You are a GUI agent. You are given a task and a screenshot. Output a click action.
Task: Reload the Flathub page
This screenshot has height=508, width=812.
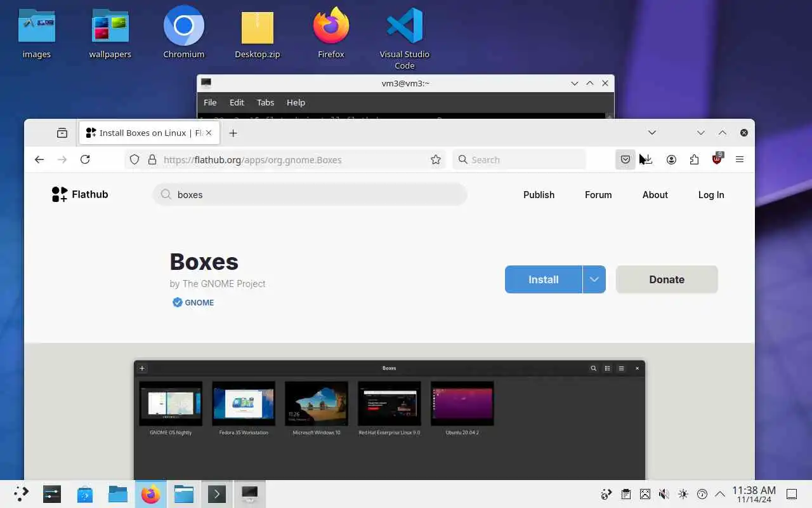point(85,159)
